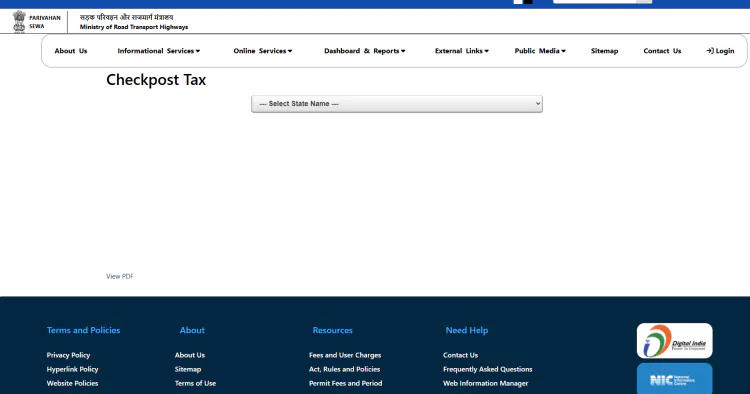The width and height of the screenshot is (750, 394).
Task: Click the Resources footer heading
Action: (x=332, y=330)
